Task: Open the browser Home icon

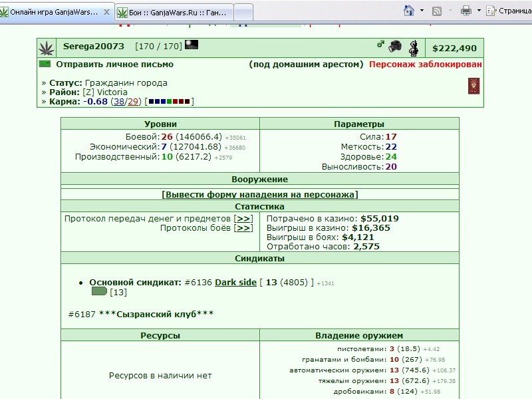Action: (409, 11)
